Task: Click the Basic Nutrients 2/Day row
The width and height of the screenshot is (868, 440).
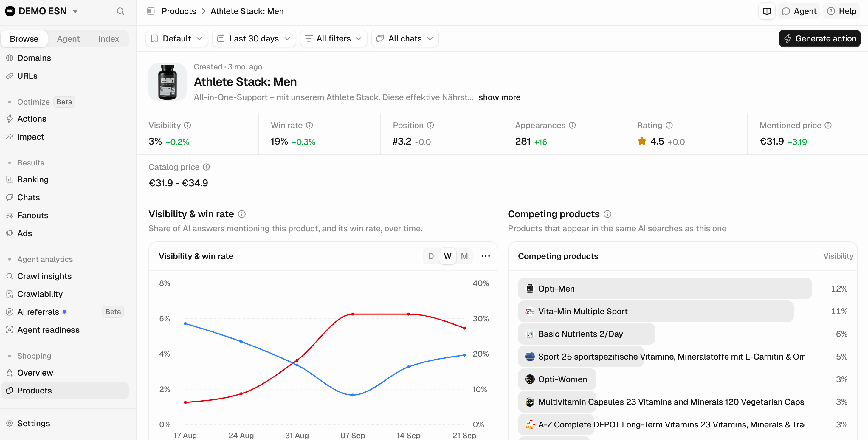Action: click(x=682, y=334)
